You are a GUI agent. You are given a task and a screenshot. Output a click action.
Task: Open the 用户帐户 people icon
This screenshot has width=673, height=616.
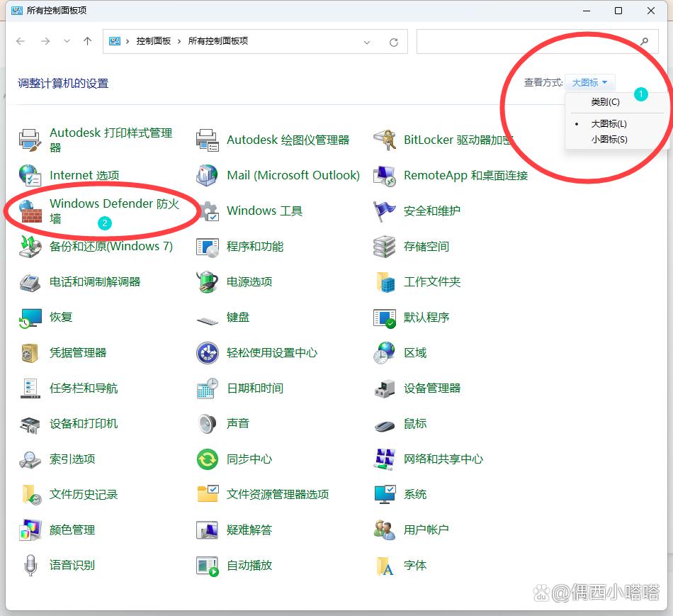tap(385, 530)
